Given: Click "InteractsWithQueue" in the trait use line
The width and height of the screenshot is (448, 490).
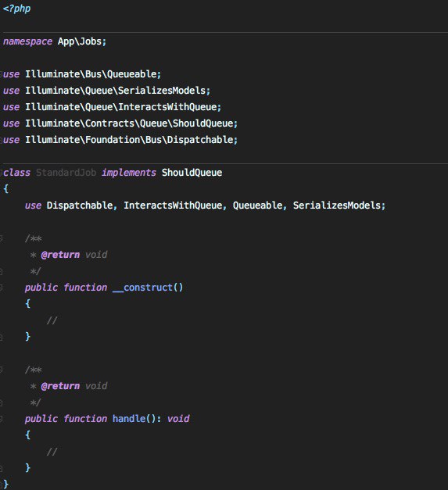Looking at the screenshot, I should click(173, 206).
